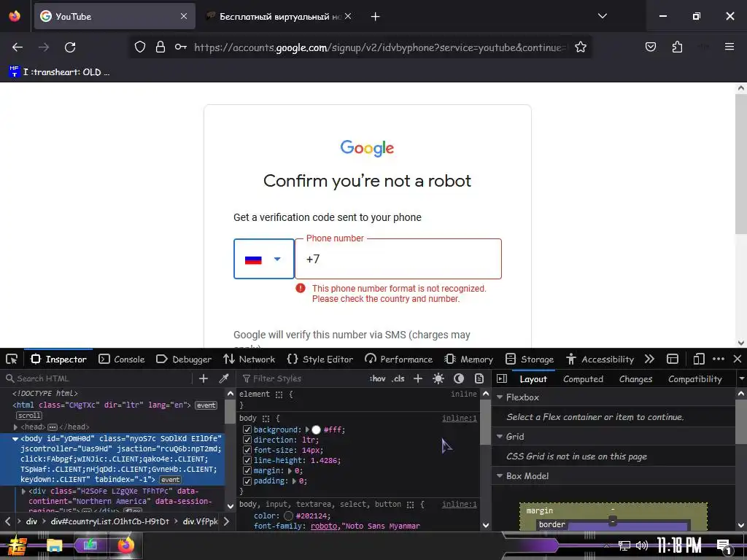Uncheck the font-size property checkbox
This screenshot has height=560, width=747.
pyautogui.click(x=247, y=450)
